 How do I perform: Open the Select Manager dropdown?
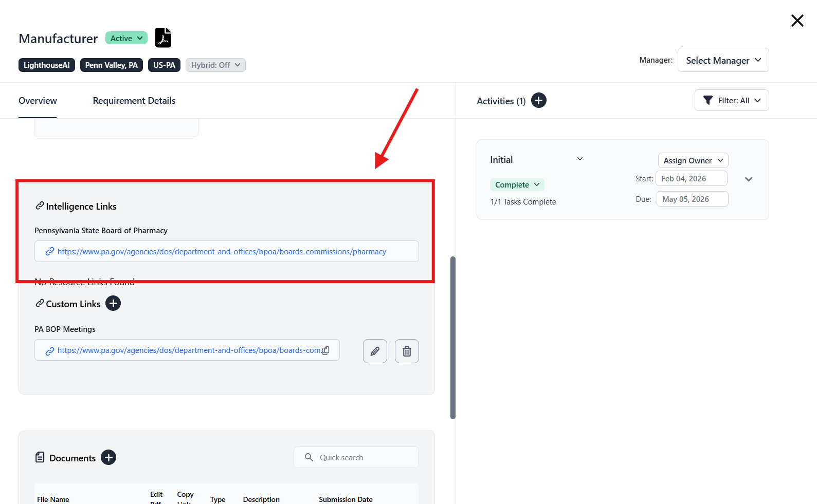[x=723, y=60]
